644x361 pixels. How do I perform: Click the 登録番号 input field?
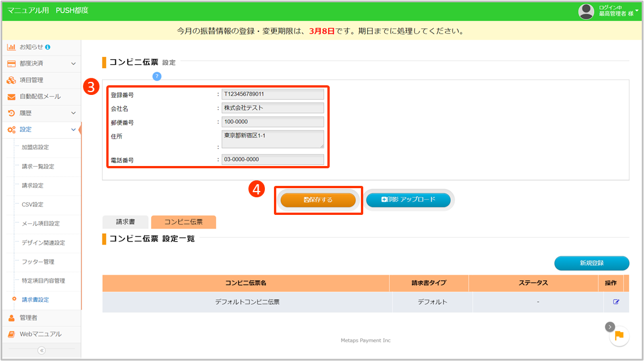(273, 94)
